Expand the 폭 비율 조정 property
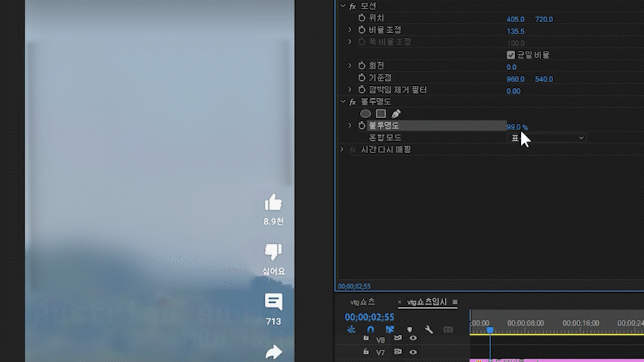This screenshot has width=644, height=362. click(350, 41)
